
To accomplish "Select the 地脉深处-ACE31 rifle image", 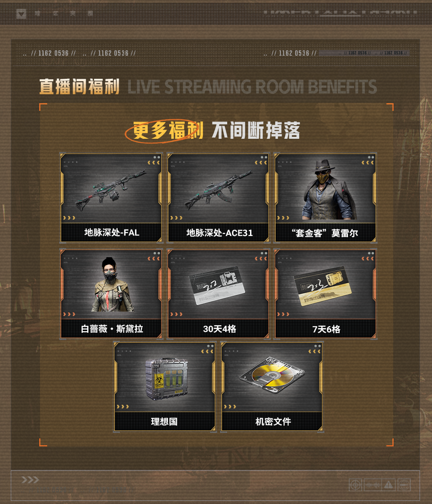I will pyautogui.click(x=218, y=190).
